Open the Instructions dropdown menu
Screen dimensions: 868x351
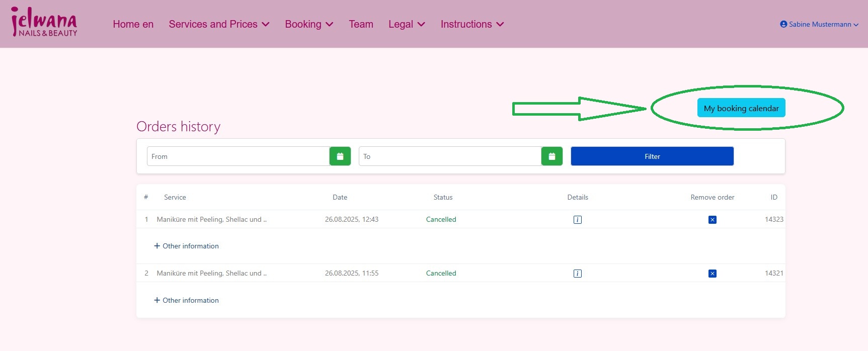472,24
